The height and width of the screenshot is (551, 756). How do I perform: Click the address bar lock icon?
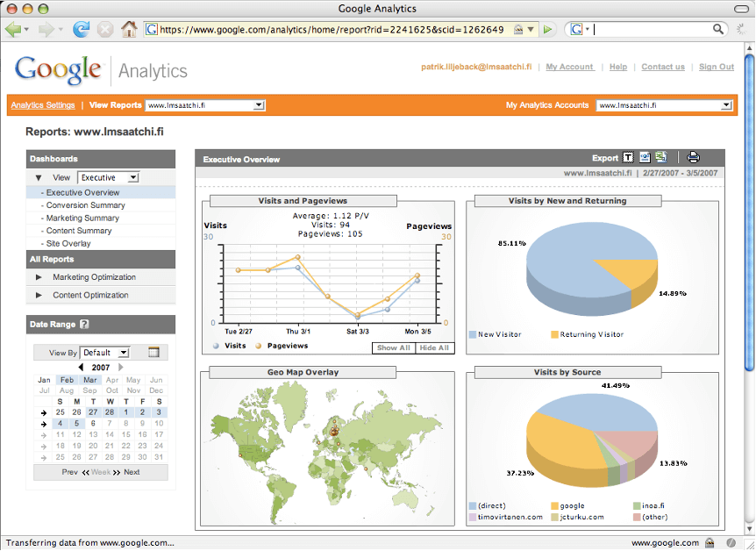[x=518, y=30]
